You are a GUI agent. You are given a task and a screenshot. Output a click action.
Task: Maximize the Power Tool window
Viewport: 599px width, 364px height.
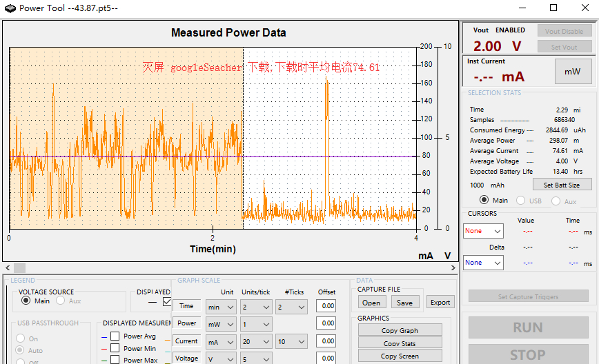553,8
